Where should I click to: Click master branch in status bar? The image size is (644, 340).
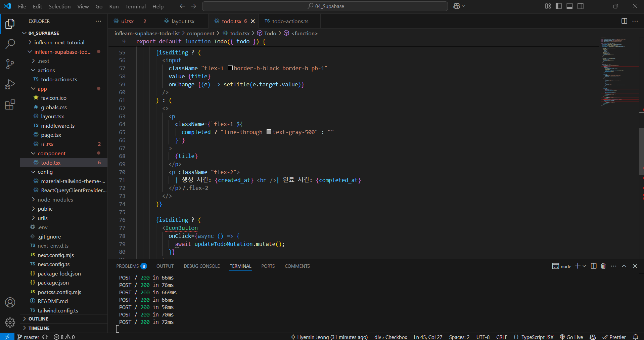28,337
